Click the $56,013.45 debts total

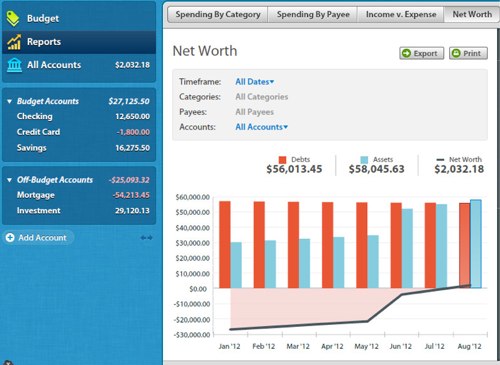294,169
